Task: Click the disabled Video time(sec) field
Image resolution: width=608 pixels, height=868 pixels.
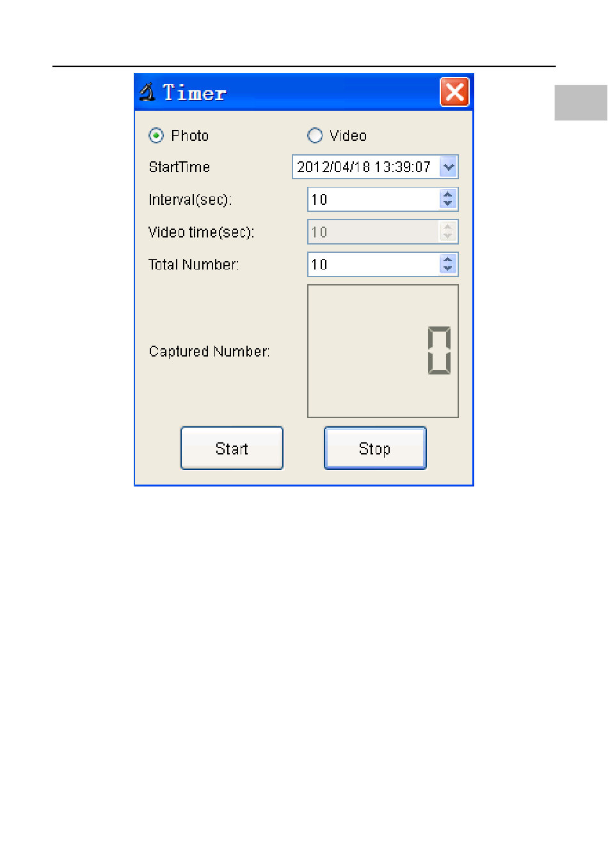Action: [x=383, y=232]
